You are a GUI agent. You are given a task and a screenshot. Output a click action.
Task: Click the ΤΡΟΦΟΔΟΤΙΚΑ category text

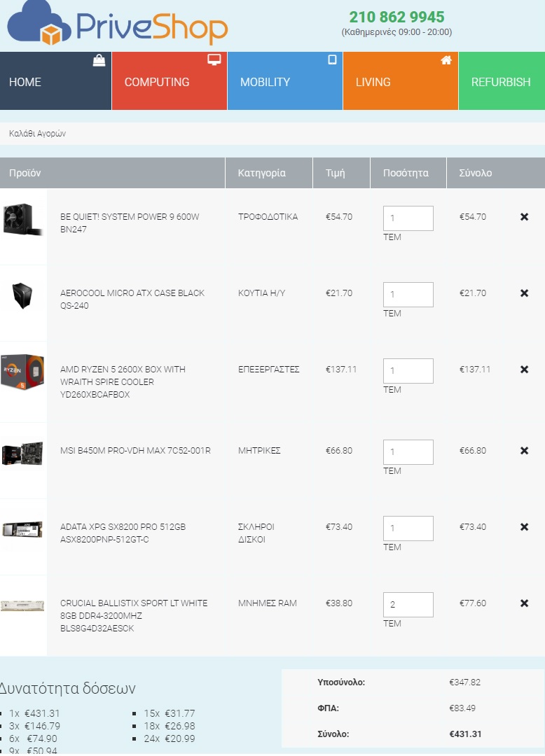268,217
